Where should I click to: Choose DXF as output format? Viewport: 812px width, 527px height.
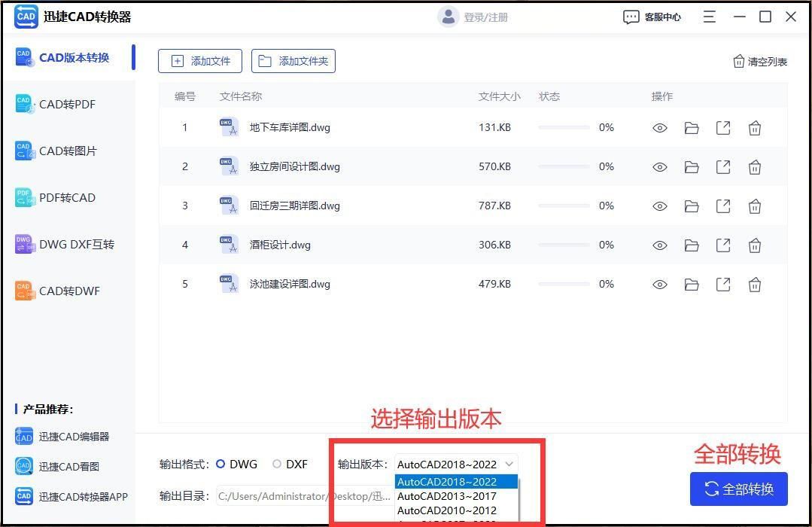pos(276,465)
